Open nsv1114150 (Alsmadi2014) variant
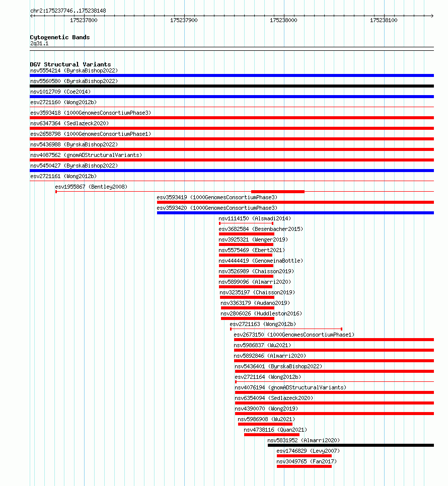448x486 pixels. tap(255, 218)
